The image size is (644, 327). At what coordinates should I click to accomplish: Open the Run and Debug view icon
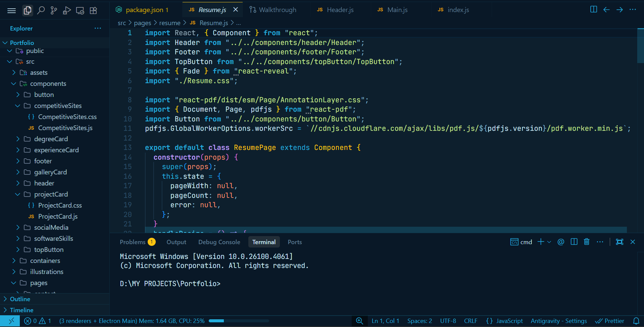coord(67,11)
